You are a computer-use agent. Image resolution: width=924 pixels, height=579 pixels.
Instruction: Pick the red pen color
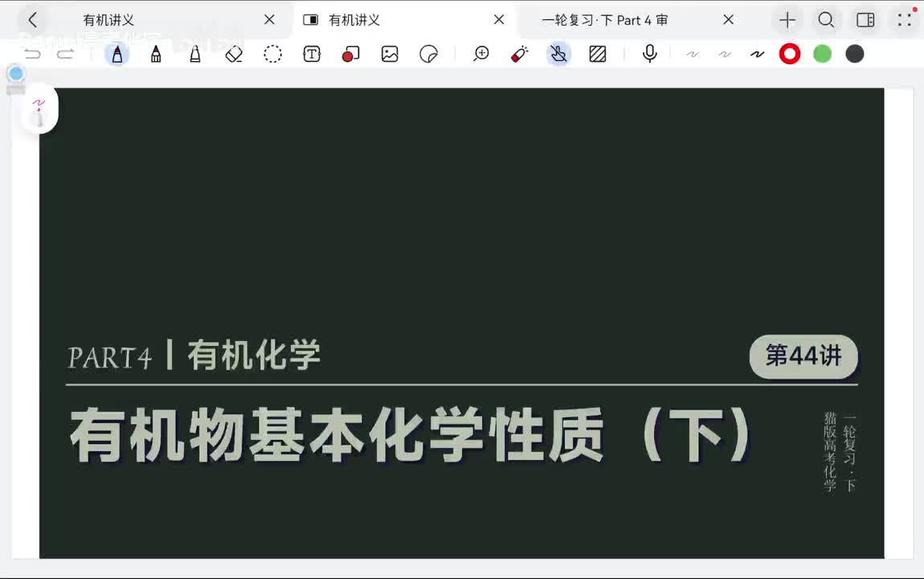click(790, 54)
